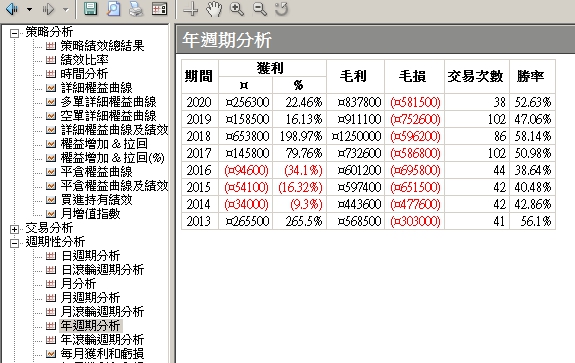
Task: Click the 年週期分析 report title
Action: tap(227, 40)
